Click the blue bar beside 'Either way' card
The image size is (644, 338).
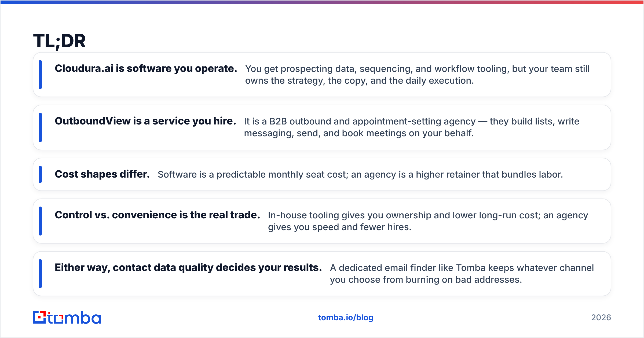click(40, 274)
